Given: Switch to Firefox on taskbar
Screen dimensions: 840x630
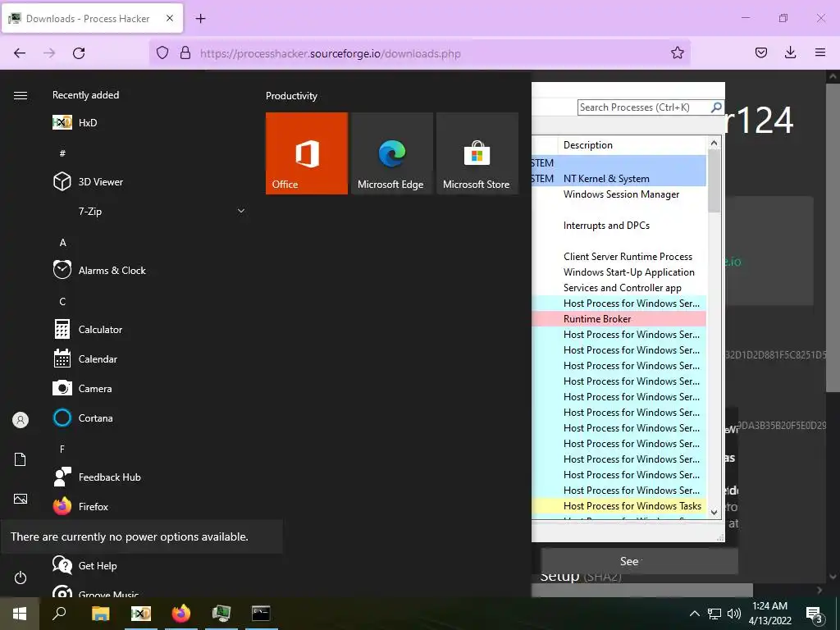Looking at the screenshot, I should (181, 614).
